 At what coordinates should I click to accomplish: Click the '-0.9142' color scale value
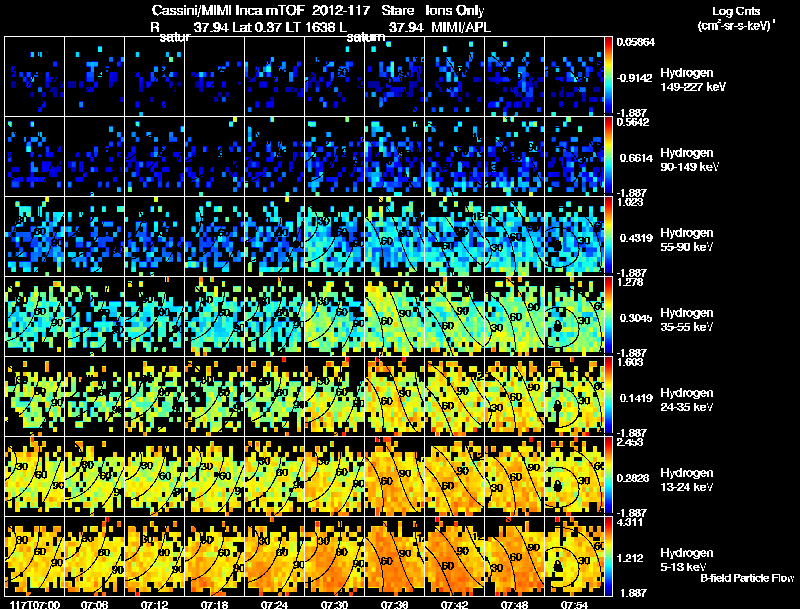634,78
